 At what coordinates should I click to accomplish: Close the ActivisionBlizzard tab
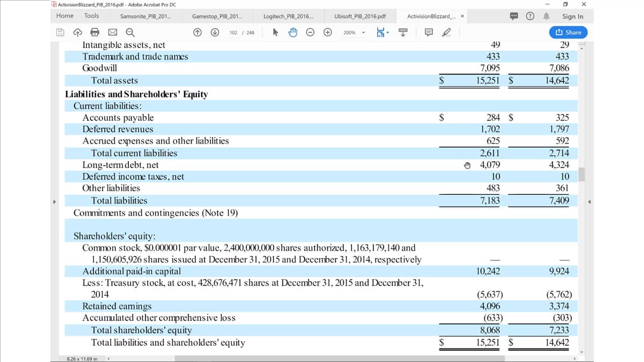463,16
